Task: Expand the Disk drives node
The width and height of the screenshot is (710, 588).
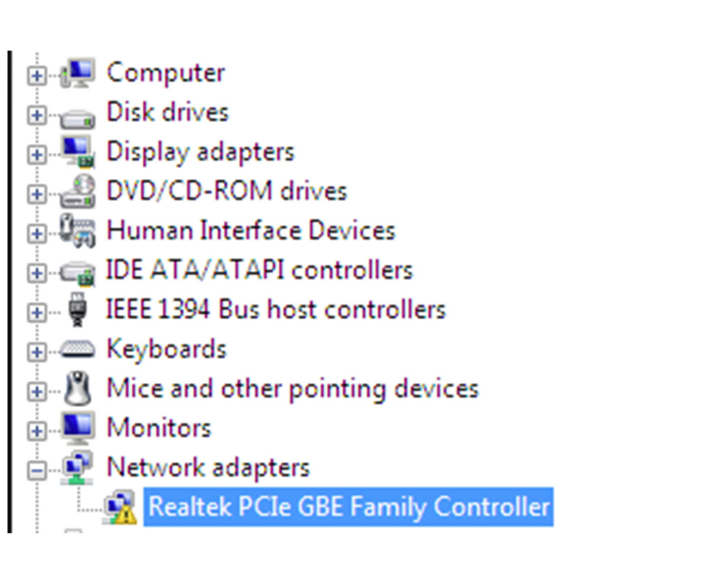Action: coord(36,115)
